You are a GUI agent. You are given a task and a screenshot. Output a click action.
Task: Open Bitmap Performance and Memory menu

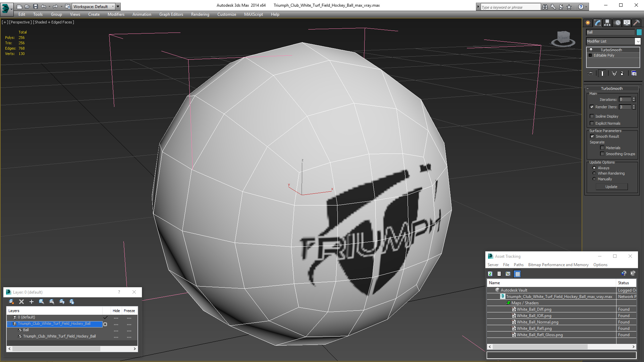(558, 265)
